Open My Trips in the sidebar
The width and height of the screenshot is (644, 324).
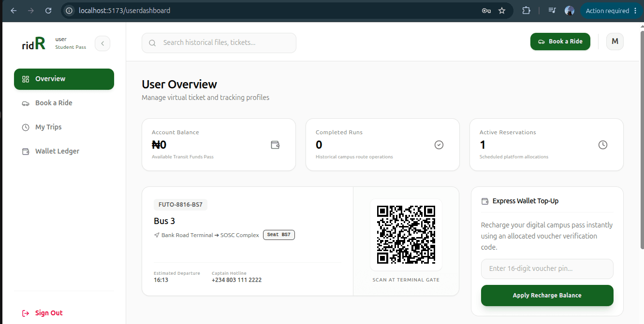point(64,127)
